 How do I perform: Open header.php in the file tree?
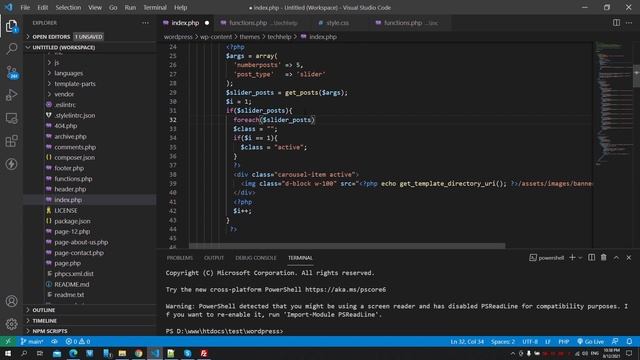point(70,189)
